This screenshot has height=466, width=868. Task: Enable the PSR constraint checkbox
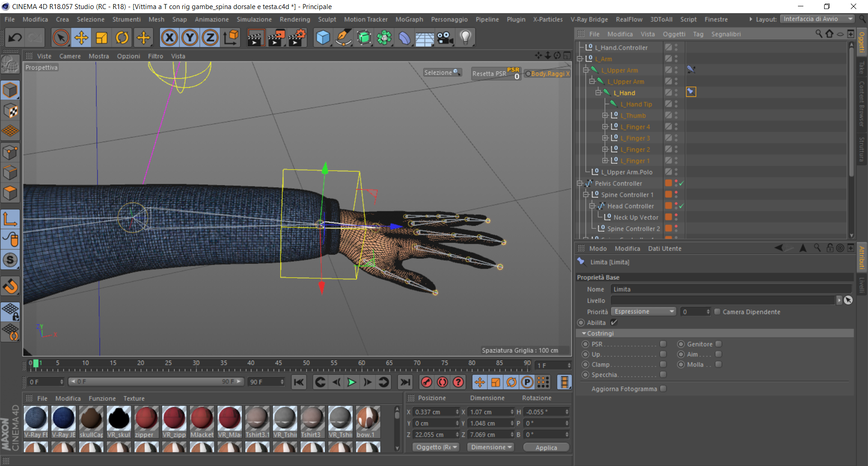click(663, 344)
